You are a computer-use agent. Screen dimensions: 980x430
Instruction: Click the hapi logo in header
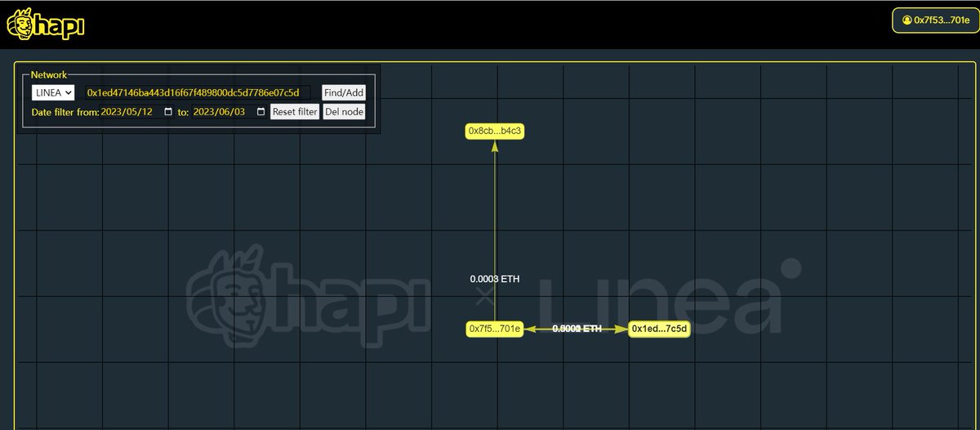pos(46,24)
